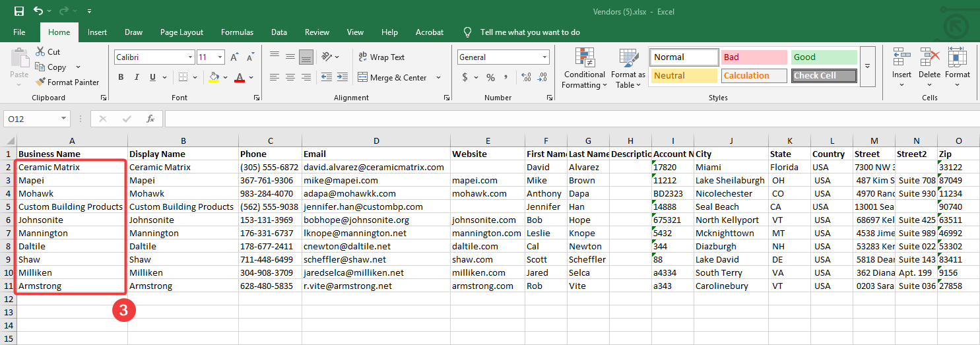The width and height of the screenshot is (980, 345).
Task: Apply the yellow Fill Color bucket
Action: (214, 77)
